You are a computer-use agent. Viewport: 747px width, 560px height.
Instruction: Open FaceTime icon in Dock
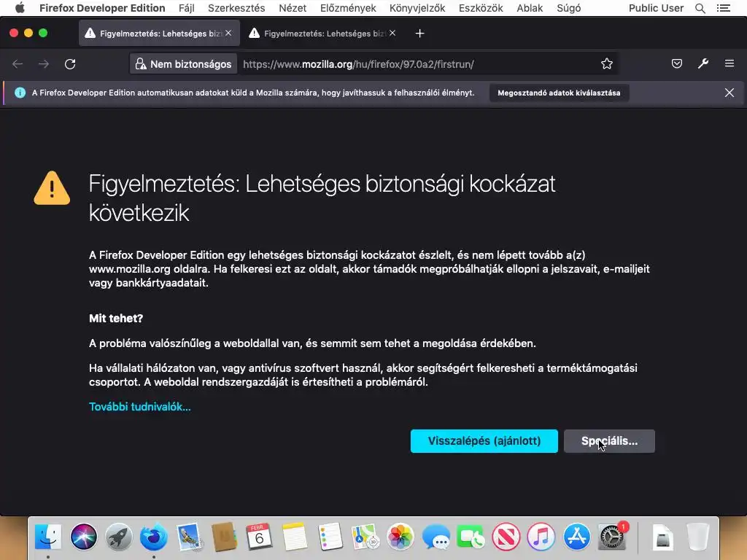pos(471,537)
